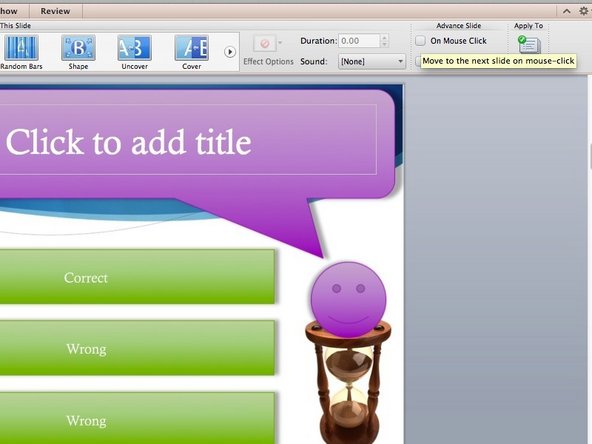Select the bottom Wrong answer box

(137, 418)
